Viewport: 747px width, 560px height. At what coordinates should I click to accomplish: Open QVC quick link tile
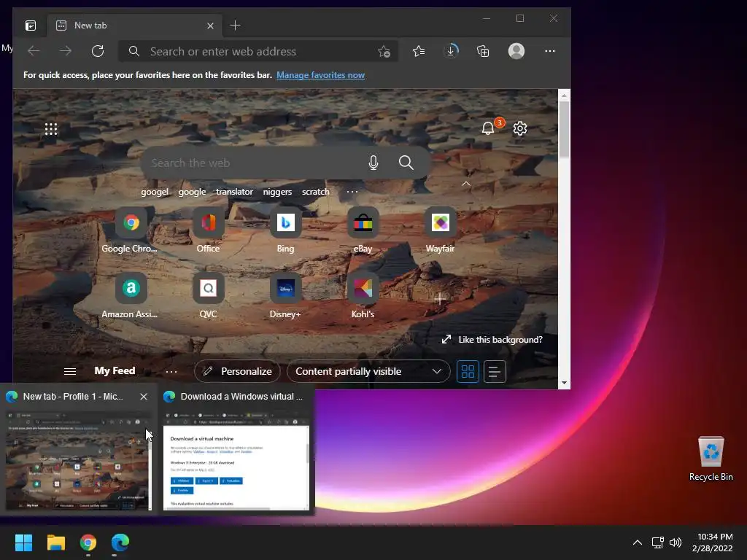208,296
